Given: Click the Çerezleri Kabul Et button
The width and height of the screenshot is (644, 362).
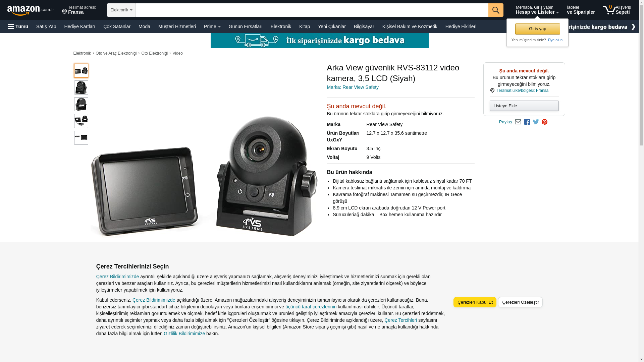Looking at the screenshot, I should 475,302.
